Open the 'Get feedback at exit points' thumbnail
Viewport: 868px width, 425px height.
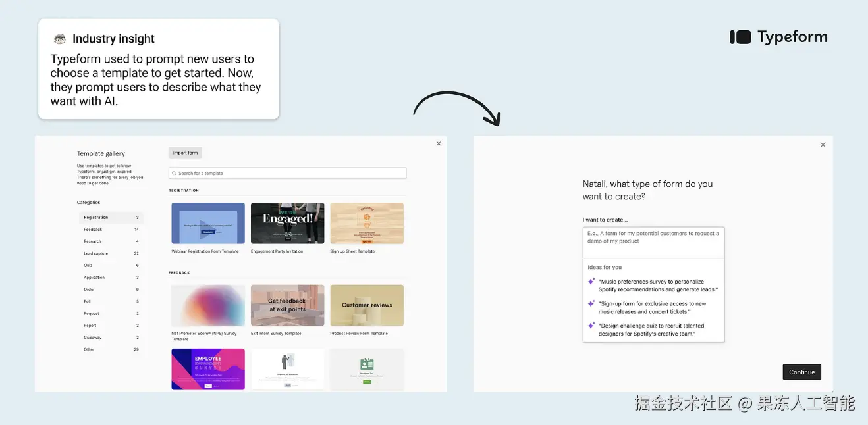point(288,305)
